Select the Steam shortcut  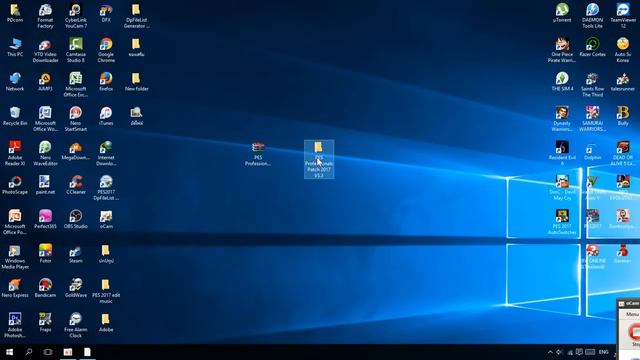click(x=76, y=253)
